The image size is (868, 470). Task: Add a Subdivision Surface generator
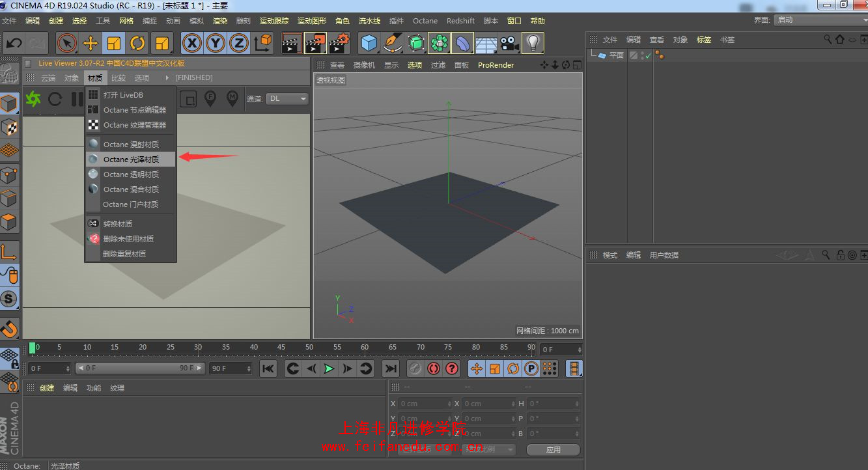(416, 44)
